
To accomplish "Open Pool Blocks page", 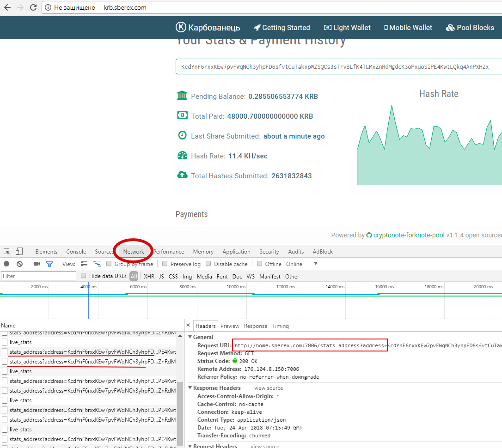I will click(470, 28).
